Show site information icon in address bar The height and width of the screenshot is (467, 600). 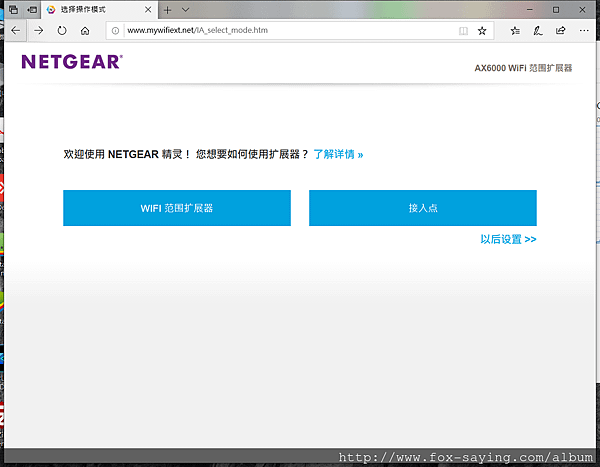click(115, 30)
